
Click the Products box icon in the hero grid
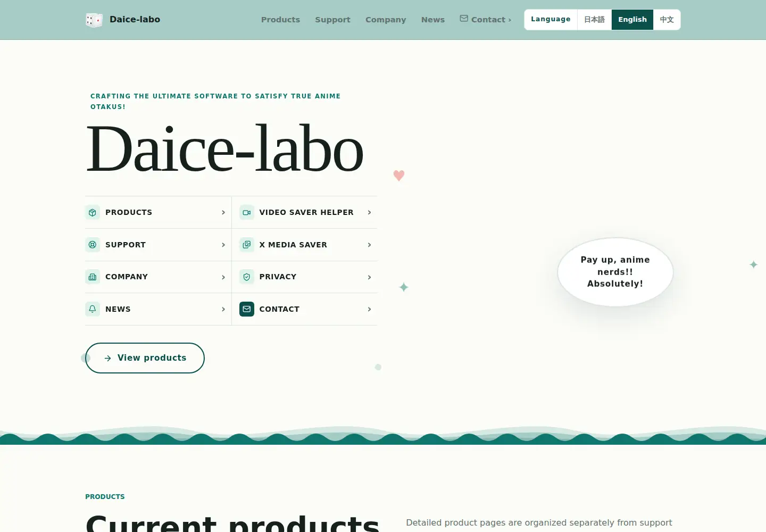(x=93, y=212)
